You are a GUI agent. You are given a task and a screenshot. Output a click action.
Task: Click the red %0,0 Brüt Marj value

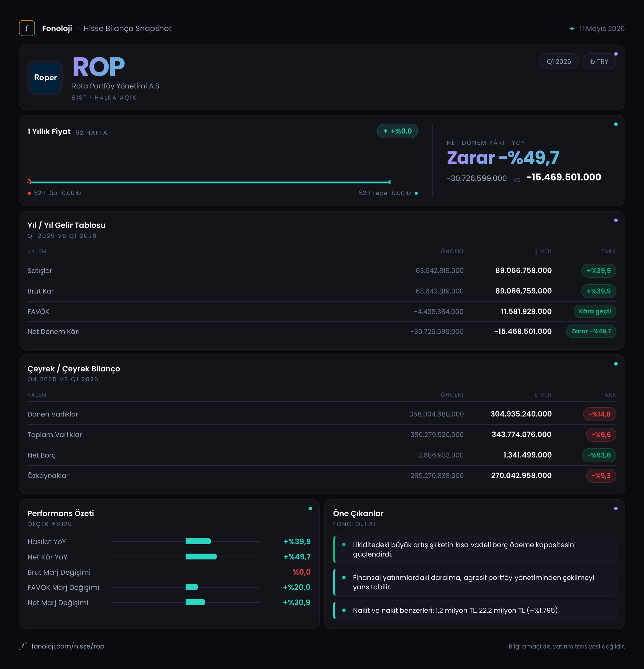click(x=302, y=572)
